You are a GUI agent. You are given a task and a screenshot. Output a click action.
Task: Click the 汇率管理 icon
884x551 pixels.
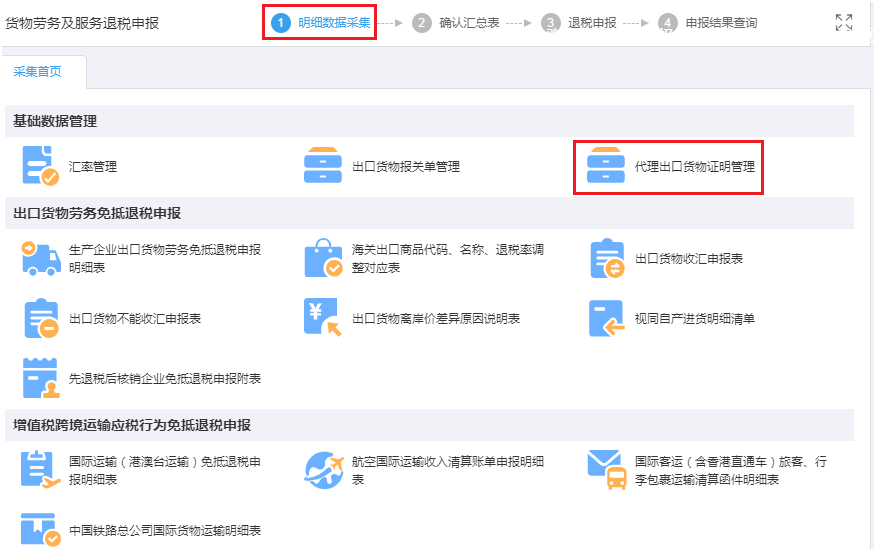click(x=40, y=166)
